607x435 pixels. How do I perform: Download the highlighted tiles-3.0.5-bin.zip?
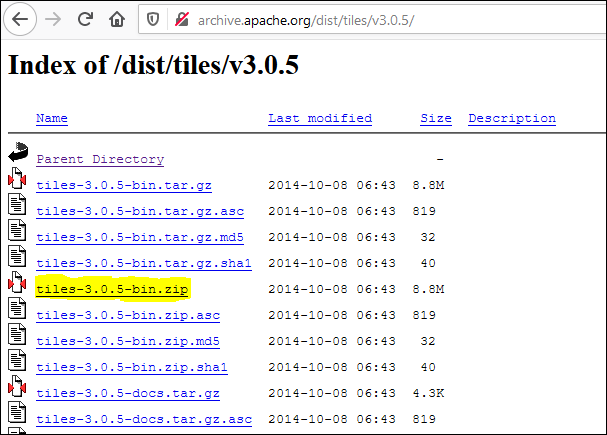112,289
